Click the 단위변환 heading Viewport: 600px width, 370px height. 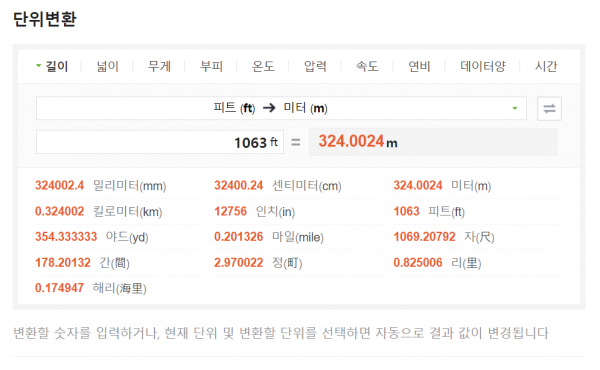45,19
